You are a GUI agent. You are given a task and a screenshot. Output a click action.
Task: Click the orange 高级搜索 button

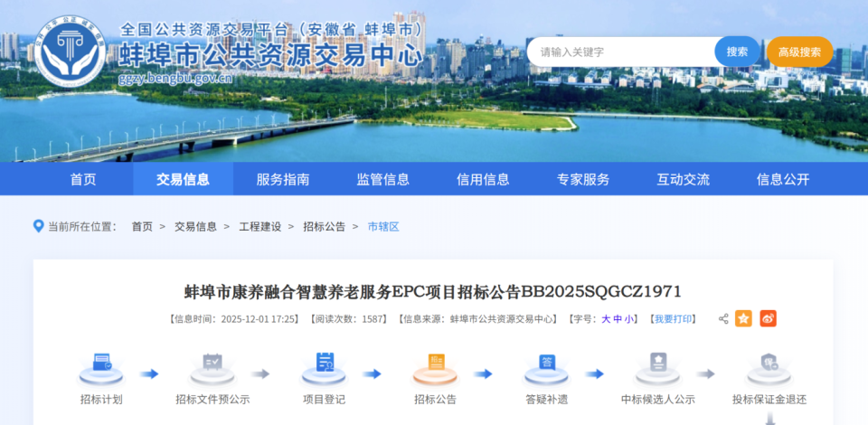800,52
